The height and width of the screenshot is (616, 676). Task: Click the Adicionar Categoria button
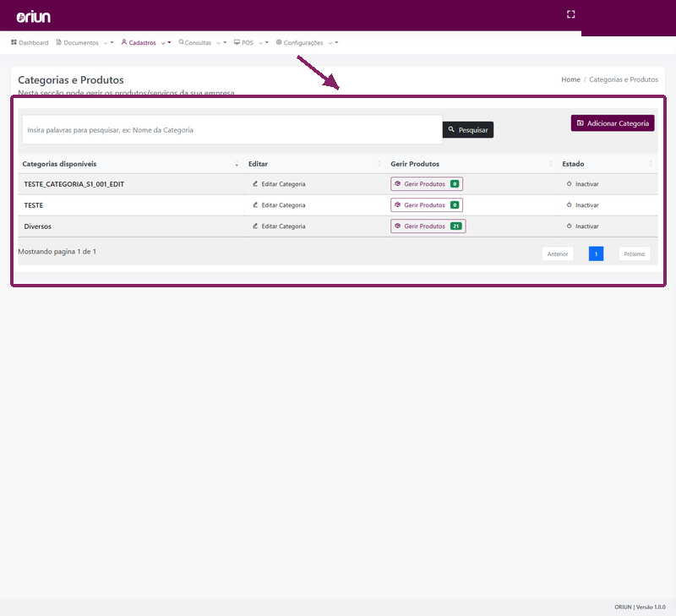(613, 123)
